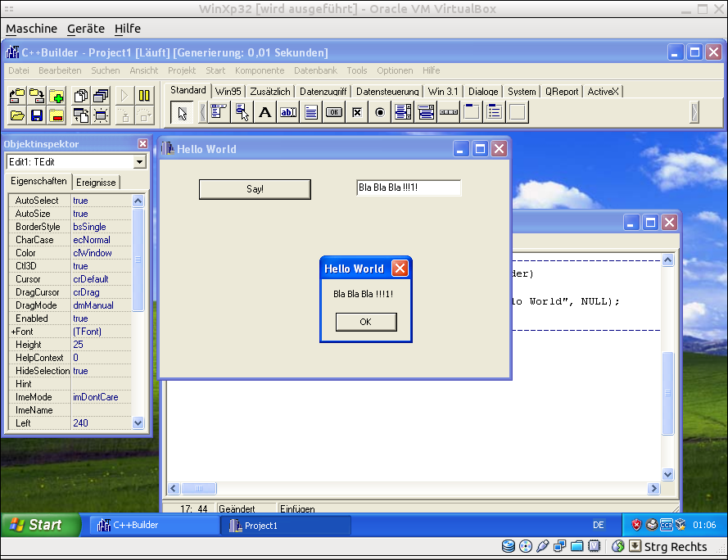
Task: Choose the Edit component icon
Action: (288, 112)
